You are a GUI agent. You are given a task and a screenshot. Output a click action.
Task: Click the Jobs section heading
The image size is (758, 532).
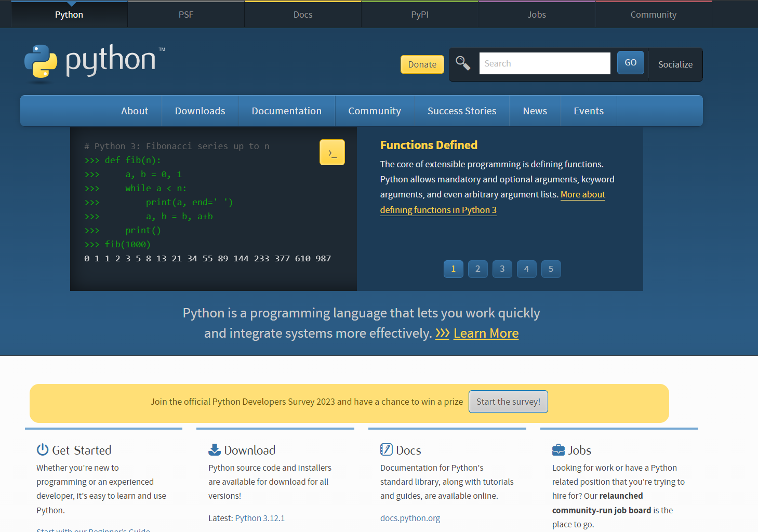click(580, 450)
